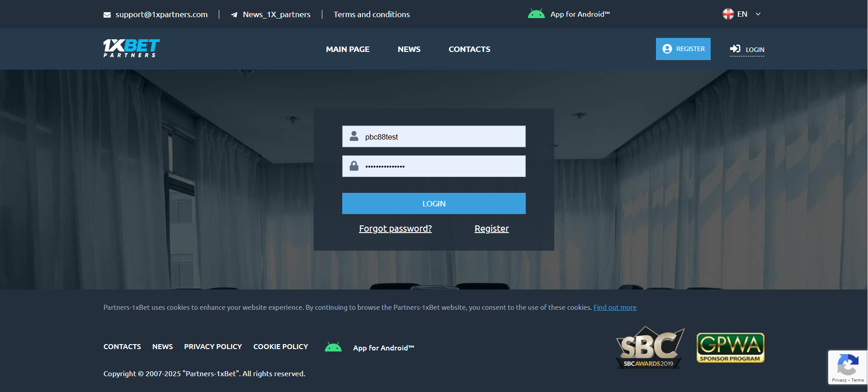Click the reCAPTCHA badge icon
Viewport: 868px width, 392px height.
848,365
